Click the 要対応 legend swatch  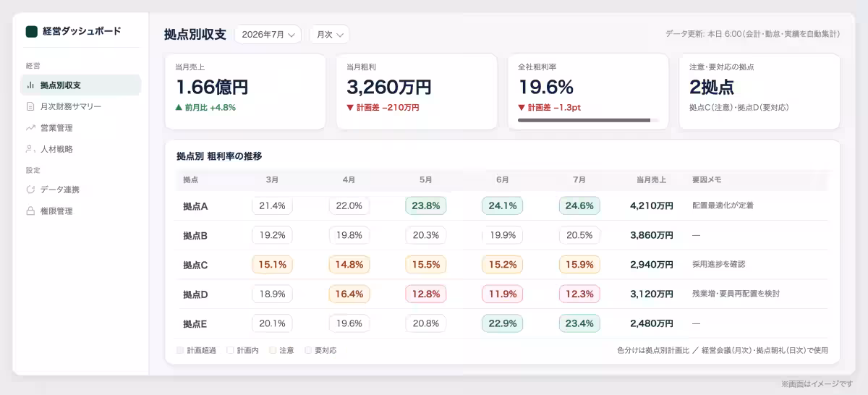pos(308,350)
